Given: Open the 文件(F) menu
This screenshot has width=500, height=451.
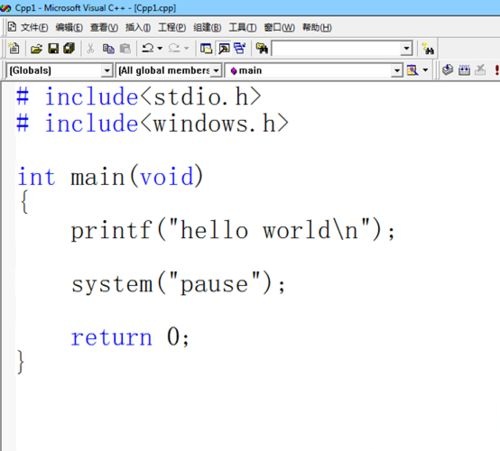Looking at the screenshot, I should click(x=34, y=27).
